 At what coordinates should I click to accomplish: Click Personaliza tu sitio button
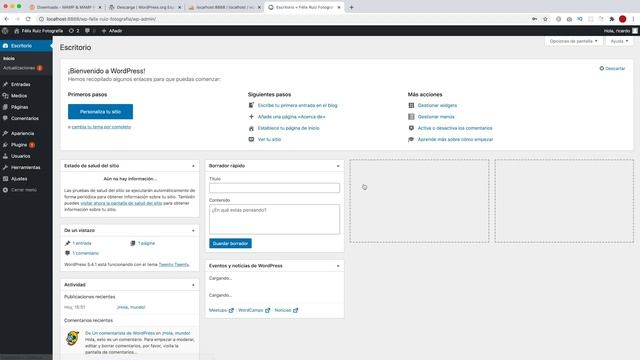[x=100, y=111]
